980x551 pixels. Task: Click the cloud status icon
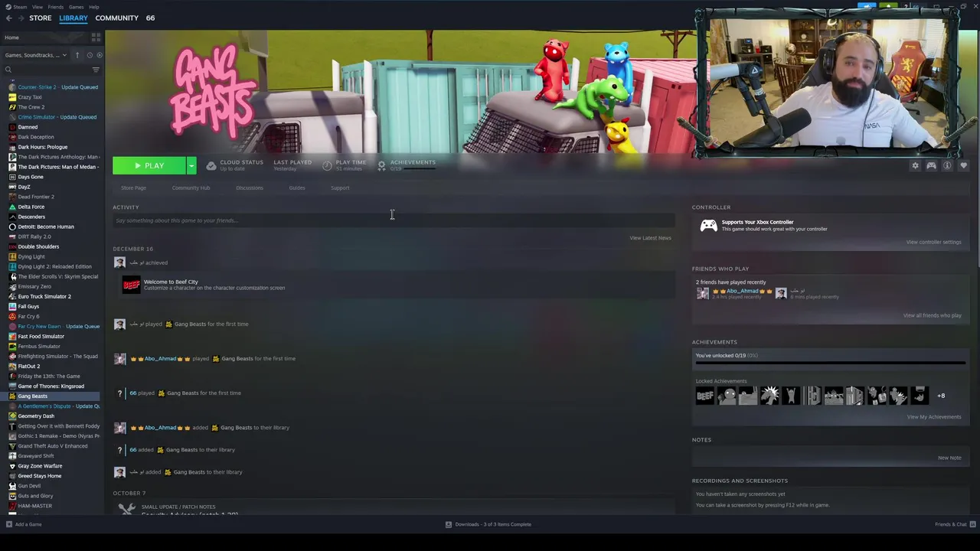[x=211, y=165]
